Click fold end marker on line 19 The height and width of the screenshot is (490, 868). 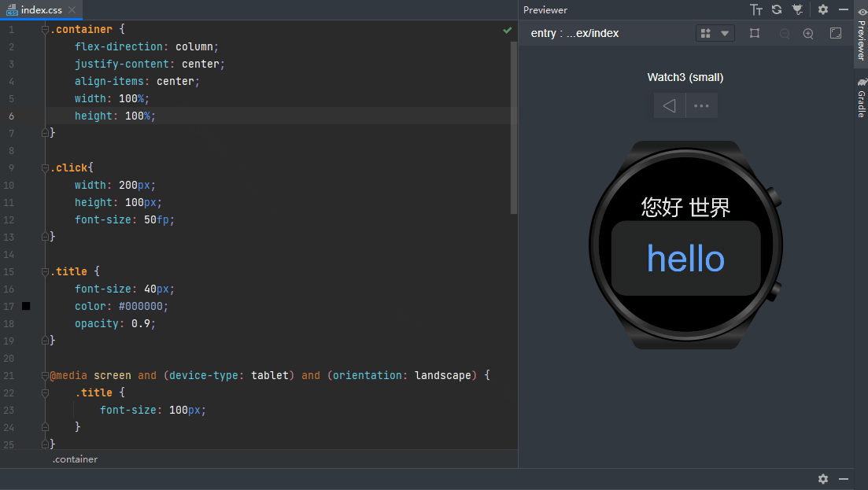[x=45, y=341]
